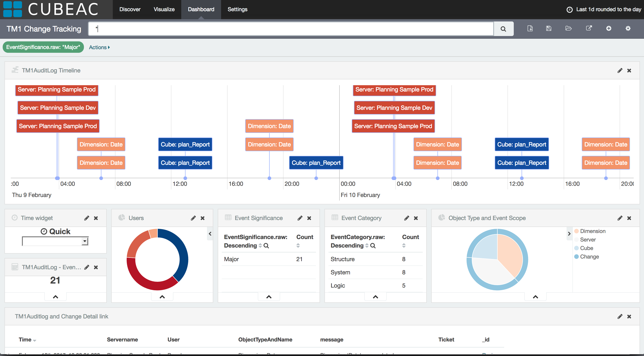Image resolution: width=644 pixels, height=356 pixels.
Task: Edit the TM1AuditLog - Even... metric panel
Action: [x=87, y=267]
